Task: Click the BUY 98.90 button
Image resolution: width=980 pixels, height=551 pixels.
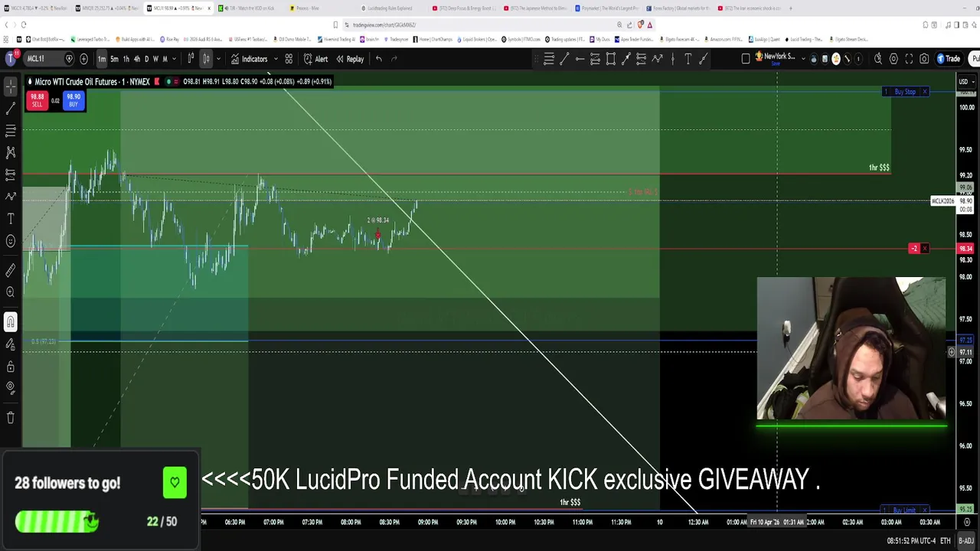Action: (73, 100)
